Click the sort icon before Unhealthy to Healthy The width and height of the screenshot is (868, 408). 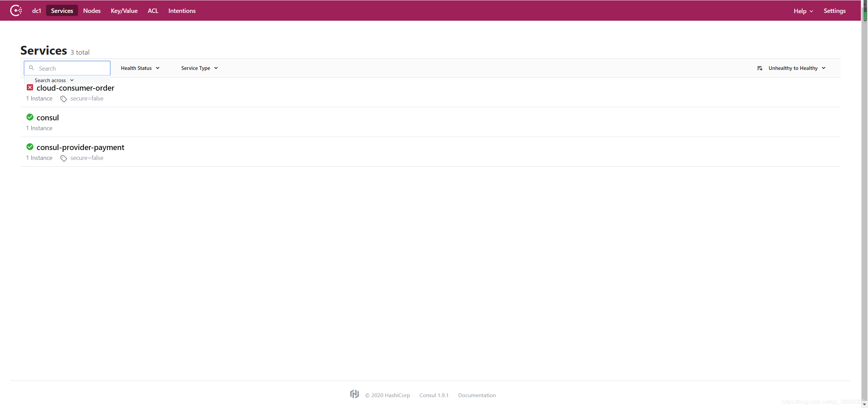tap(759, 68)
